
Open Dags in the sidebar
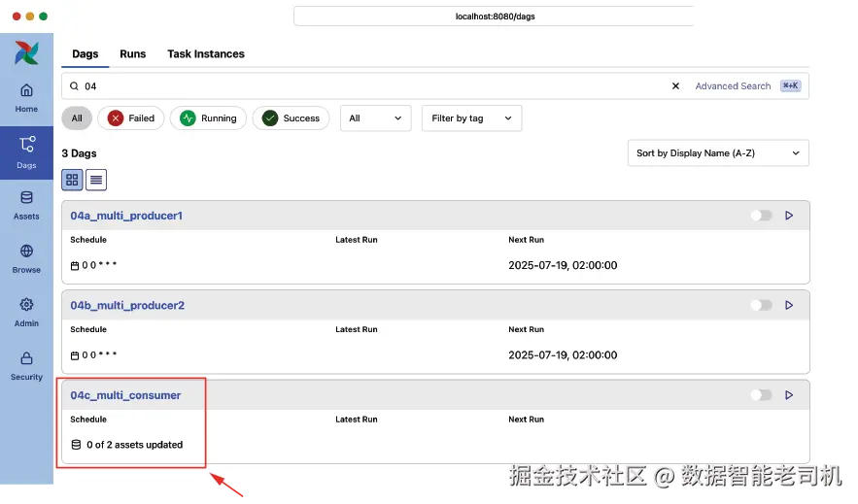coord(26,153)
